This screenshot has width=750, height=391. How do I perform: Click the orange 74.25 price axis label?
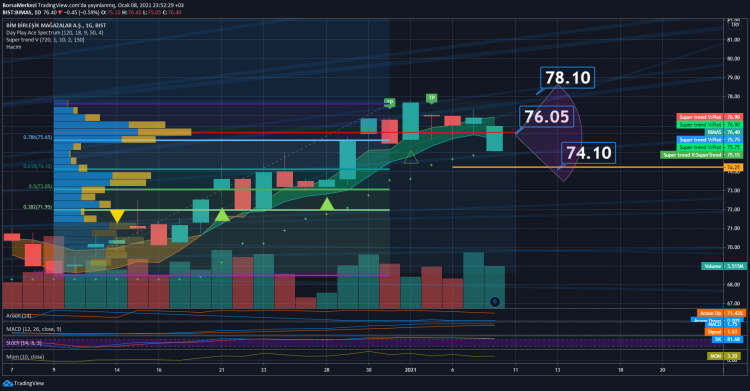(733, 168)
